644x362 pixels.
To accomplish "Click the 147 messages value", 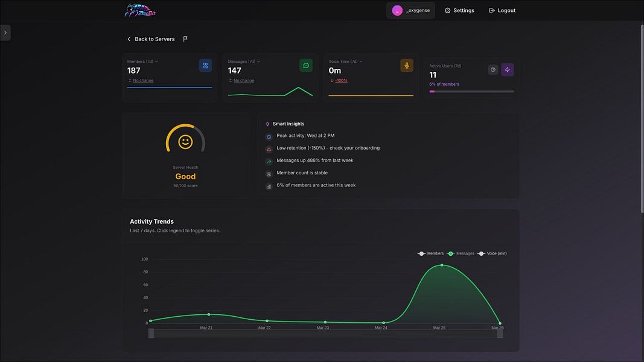I will 235,71.
